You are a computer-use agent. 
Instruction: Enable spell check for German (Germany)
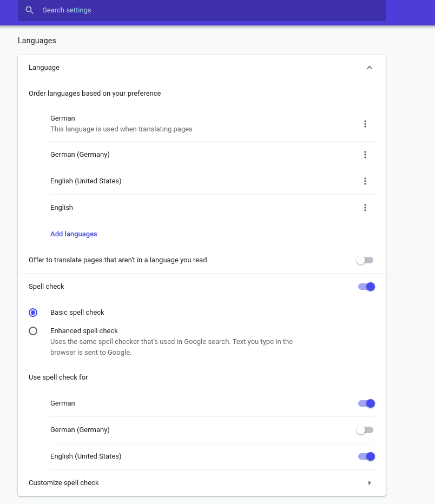(x=365, y=430)
